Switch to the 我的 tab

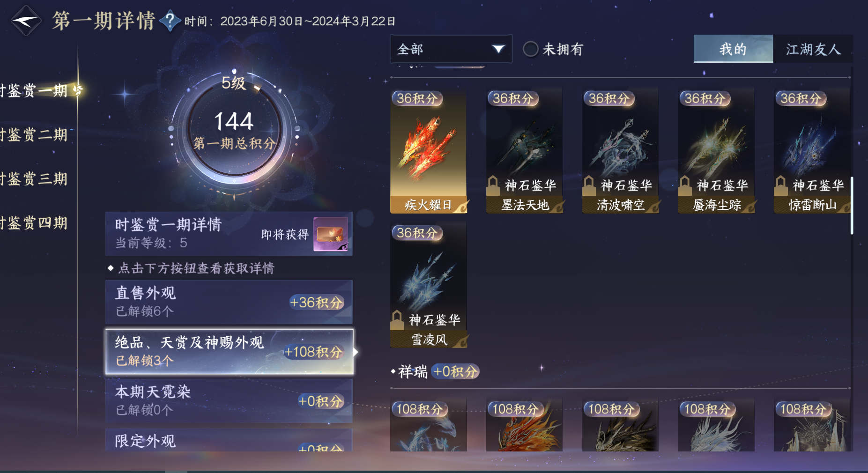tap(733, 49)
